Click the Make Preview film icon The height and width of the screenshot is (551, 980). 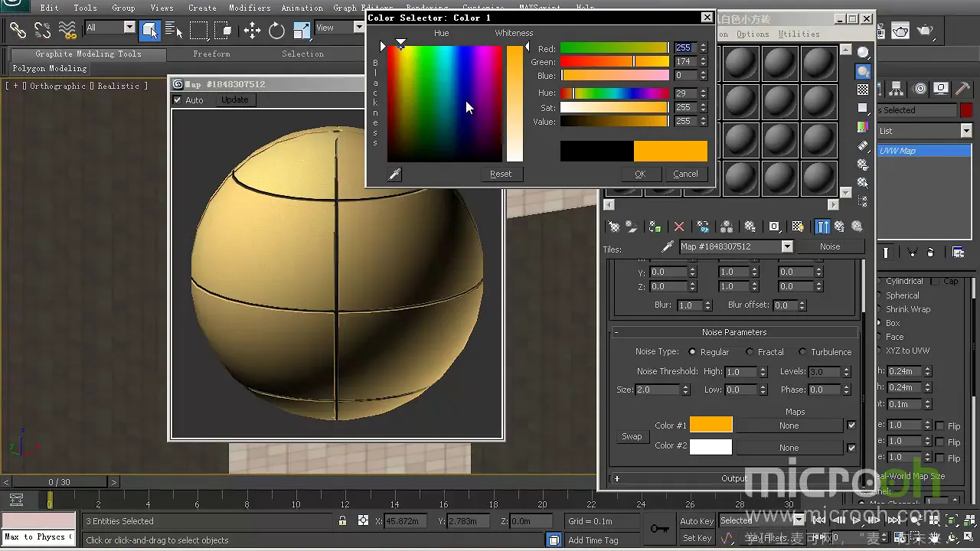click(863, 145)
